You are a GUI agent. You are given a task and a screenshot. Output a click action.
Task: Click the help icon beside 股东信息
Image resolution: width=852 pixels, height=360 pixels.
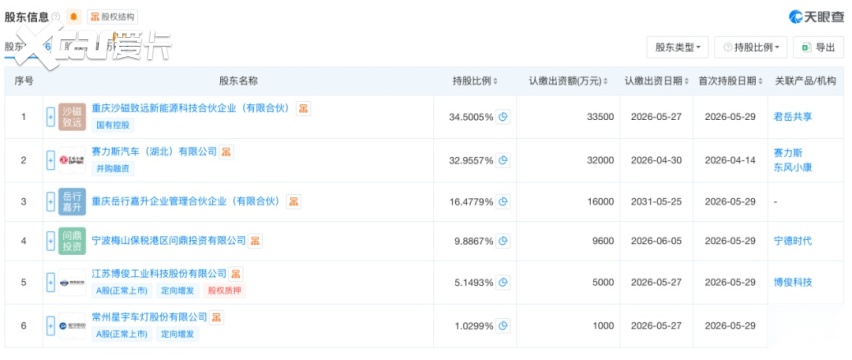56,17
